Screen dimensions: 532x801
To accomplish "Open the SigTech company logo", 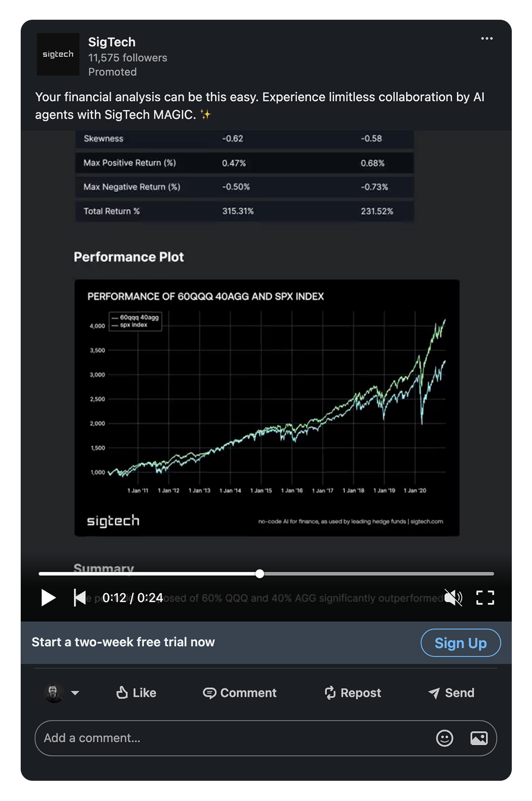I will coord(58,54).
